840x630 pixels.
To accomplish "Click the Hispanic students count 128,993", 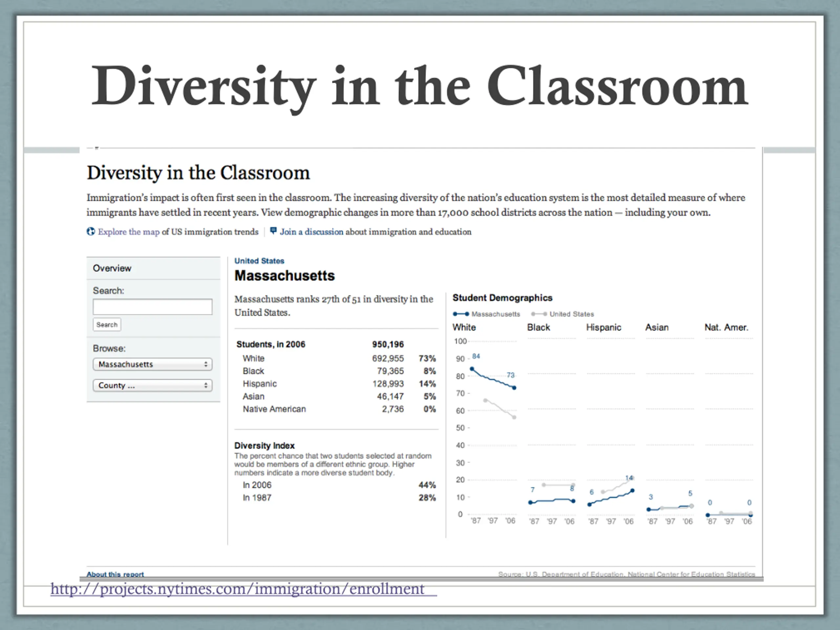I will [388, 384].
